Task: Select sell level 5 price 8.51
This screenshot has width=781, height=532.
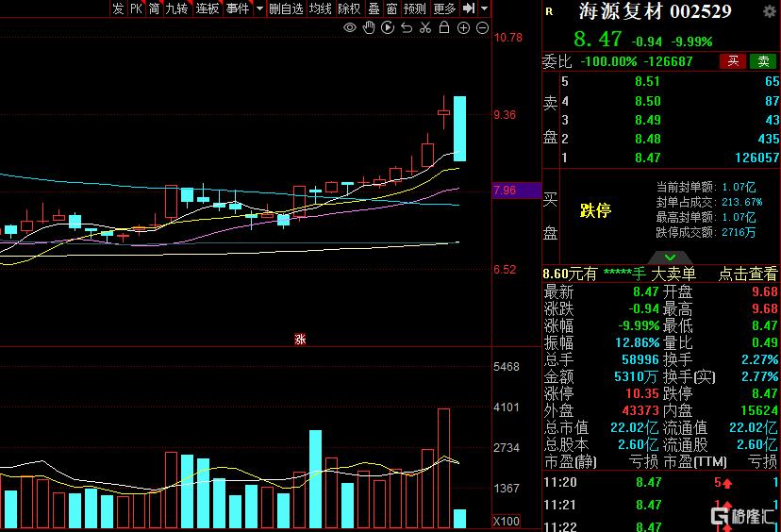Action: (647, 81)
